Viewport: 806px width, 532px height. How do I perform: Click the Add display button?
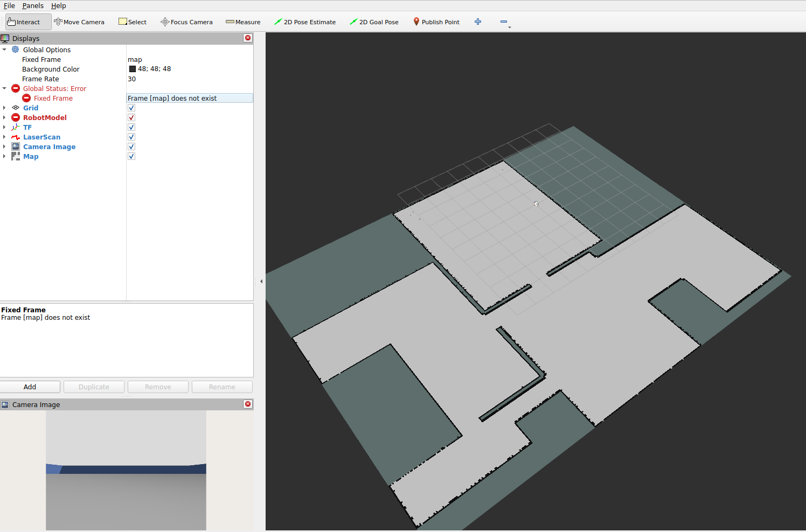click(30, 387)
